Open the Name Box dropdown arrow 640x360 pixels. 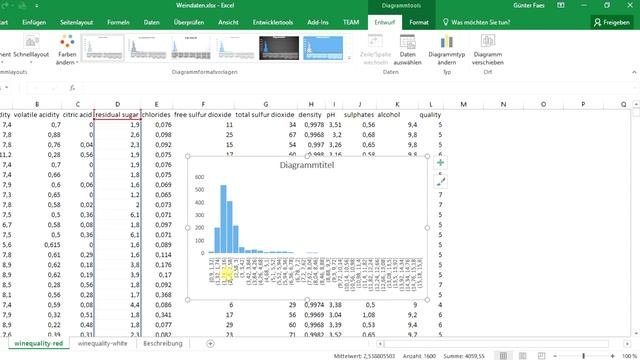pyautogui.click(x=7, y=88)
